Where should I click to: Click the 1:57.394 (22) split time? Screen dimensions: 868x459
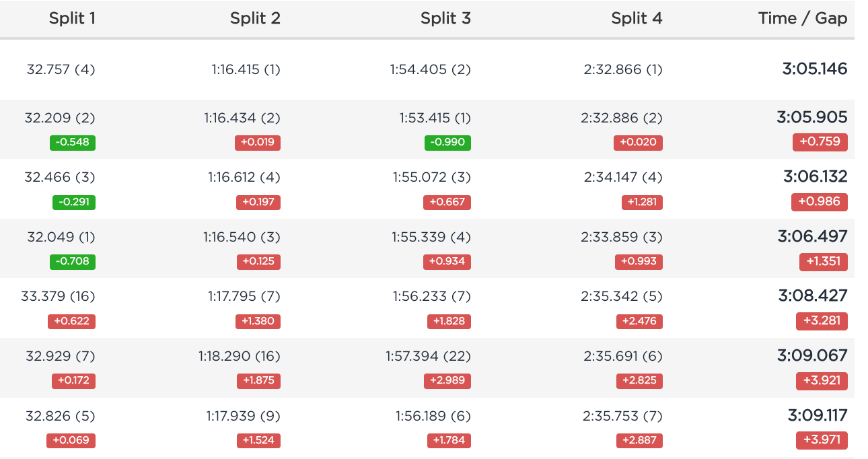(x=428, y=355)
